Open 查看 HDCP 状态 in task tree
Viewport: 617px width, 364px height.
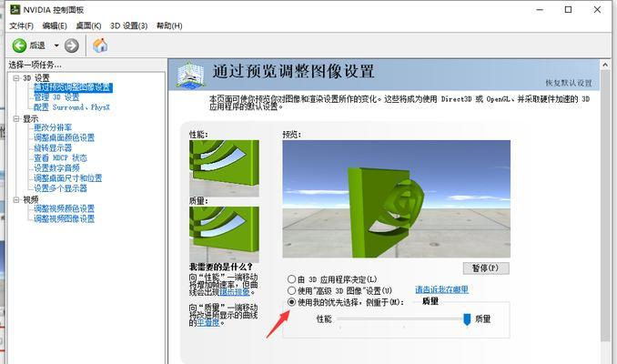click(x=60, y=157)
